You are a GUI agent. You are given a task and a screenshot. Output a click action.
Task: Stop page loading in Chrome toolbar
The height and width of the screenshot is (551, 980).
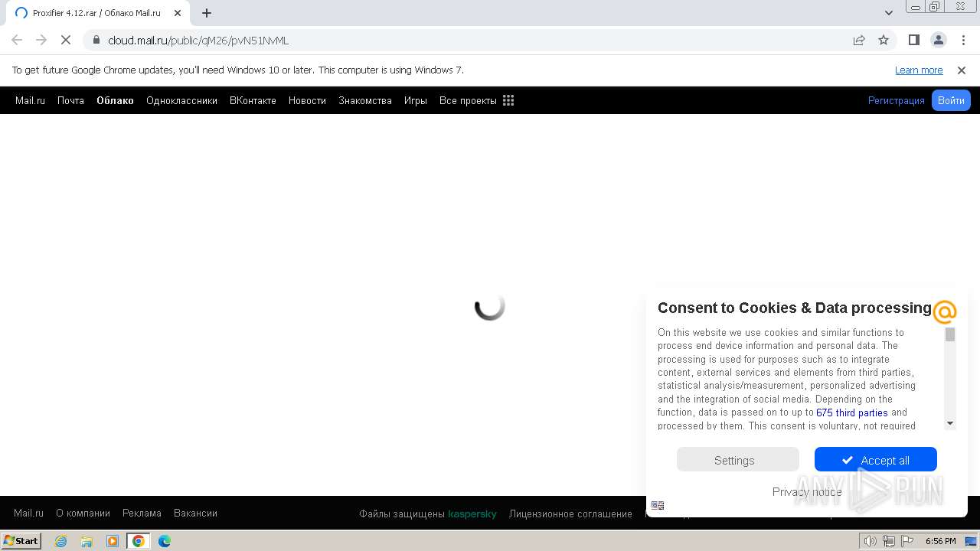pyautogui.click(x=66, y=40)
